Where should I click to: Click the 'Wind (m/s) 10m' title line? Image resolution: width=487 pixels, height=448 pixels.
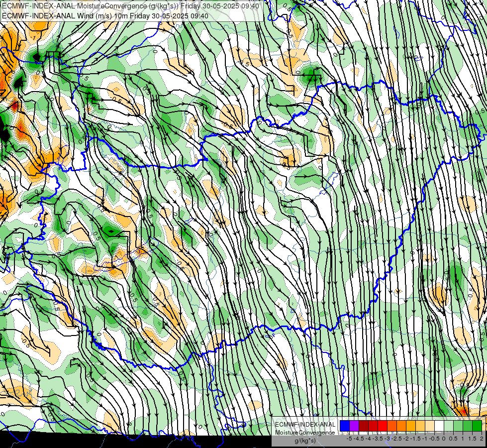point(105,15)
